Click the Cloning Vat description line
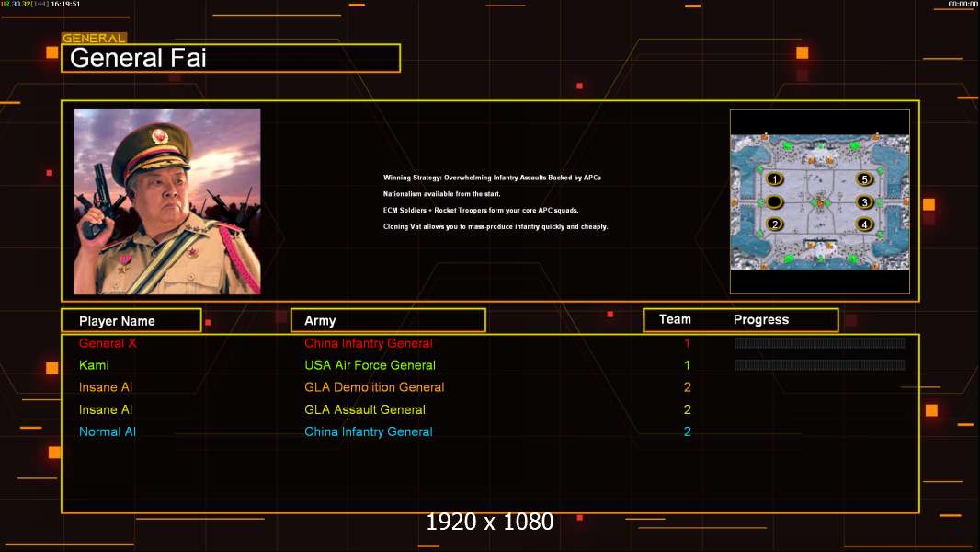 click(496, 227)
